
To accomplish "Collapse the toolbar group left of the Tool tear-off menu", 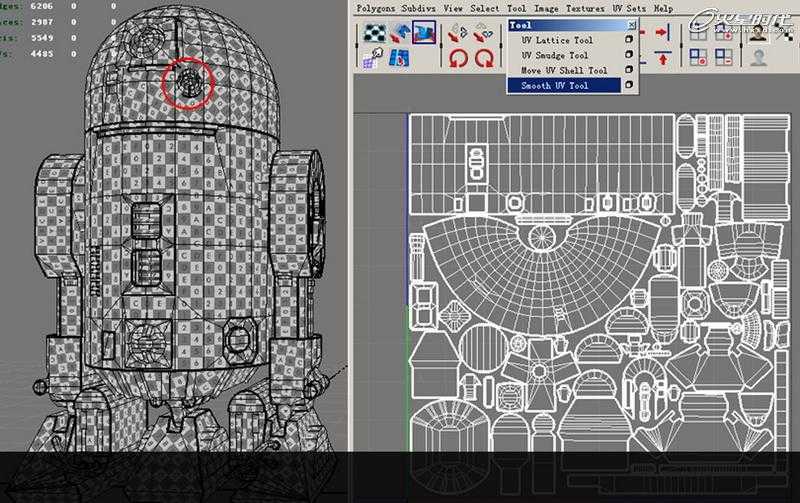I will tap(502, 45).
